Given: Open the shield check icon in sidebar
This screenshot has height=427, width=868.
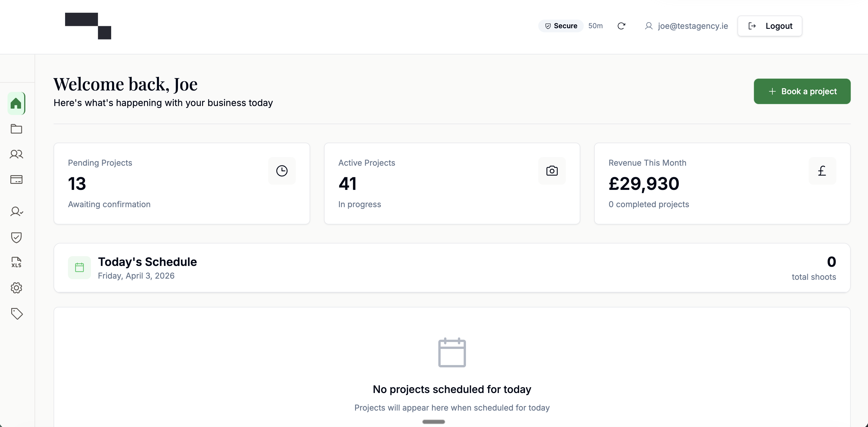Looking at the screenshot, I should click(16, 237).
